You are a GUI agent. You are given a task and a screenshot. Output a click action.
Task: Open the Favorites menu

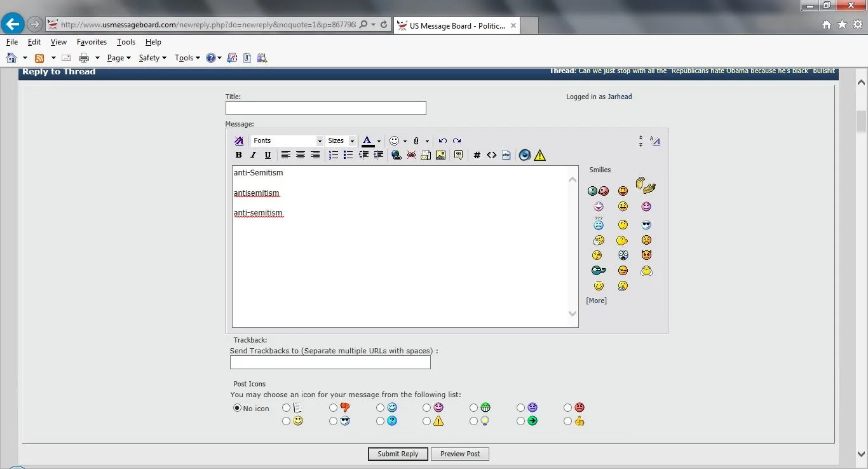tap(92, 42)
